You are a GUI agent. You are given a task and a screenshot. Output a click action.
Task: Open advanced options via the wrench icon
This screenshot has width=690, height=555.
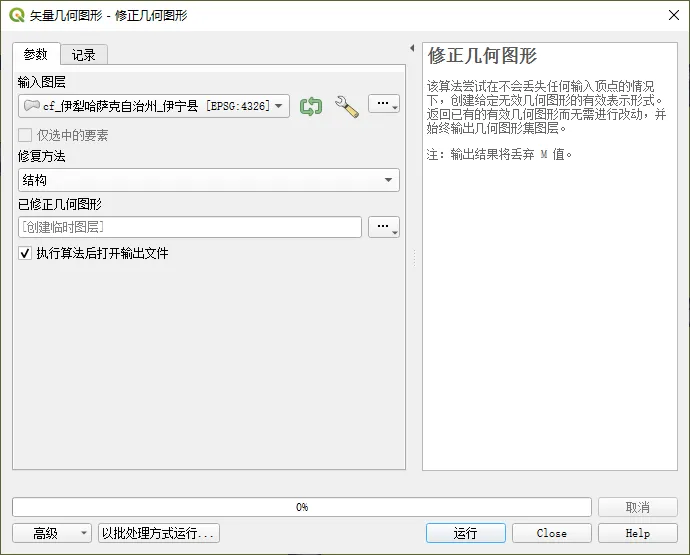pyautogui.click(x=347, y=106)
